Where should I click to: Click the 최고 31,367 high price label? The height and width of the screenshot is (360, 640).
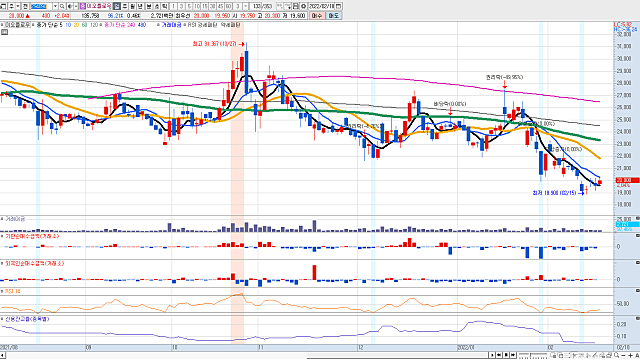tap(214, 44)
